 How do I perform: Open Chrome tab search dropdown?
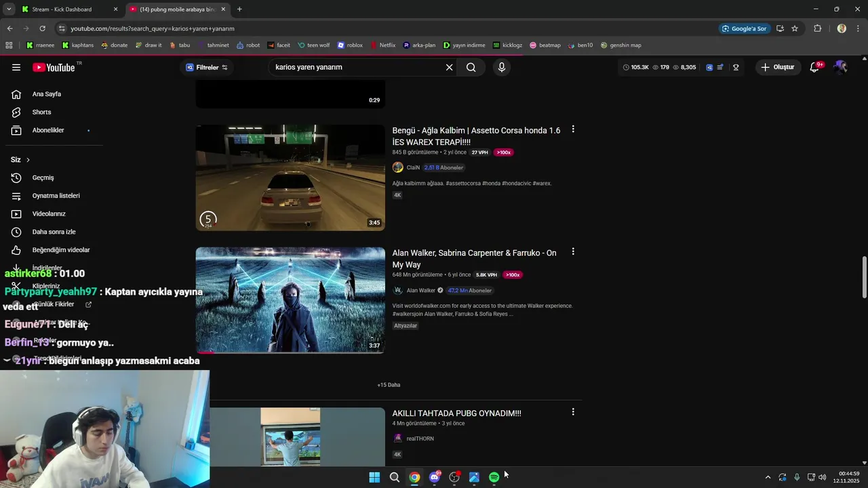[8, 9]
